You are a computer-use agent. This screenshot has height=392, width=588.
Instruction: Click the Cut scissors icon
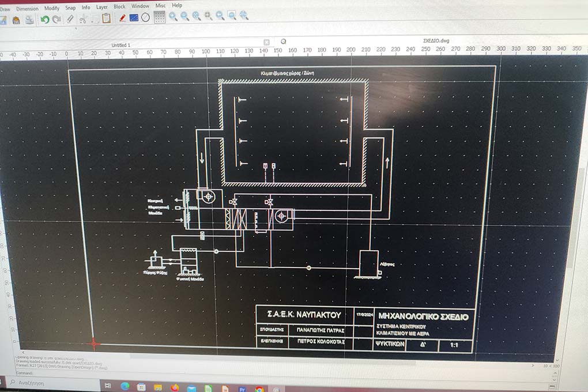click(x=82, y=19)
